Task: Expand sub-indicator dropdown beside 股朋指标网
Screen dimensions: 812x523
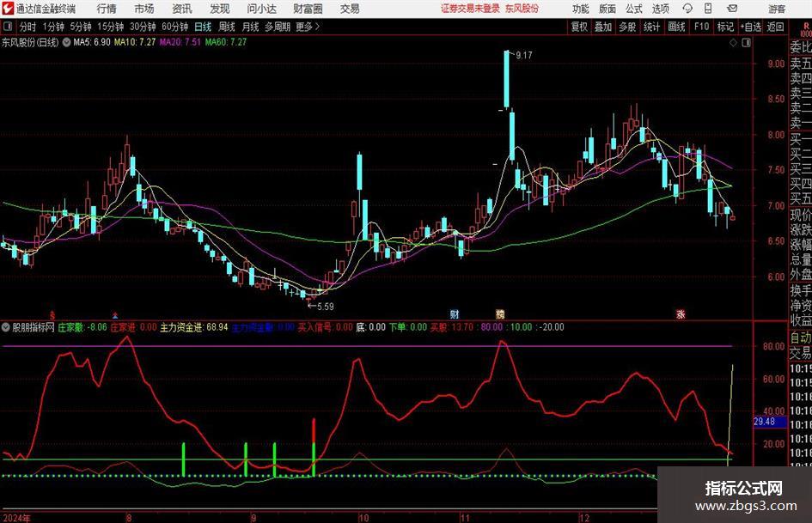Action: click(x=5, y=327)
